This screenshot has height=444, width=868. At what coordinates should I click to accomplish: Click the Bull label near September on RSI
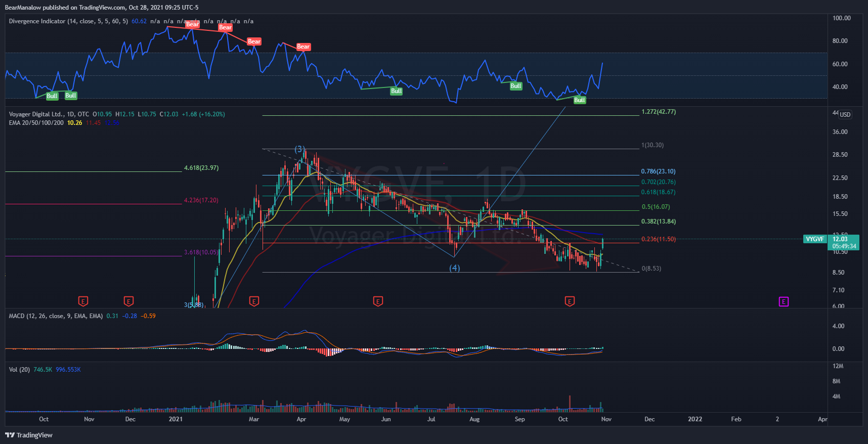click(515, 86)
